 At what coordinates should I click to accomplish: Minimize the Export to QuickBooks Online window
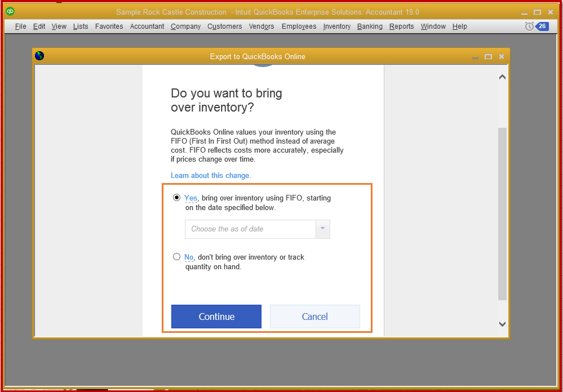pos(475,57)
